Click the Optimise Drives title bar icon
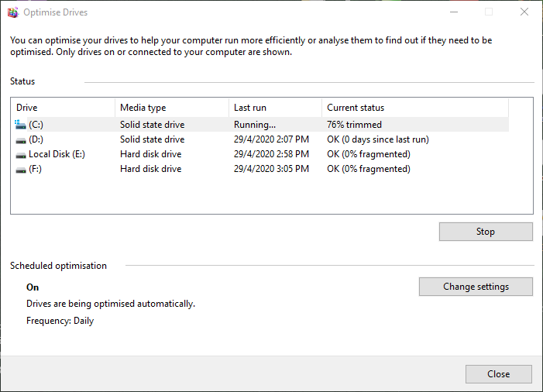 click(x=13, y=12)
